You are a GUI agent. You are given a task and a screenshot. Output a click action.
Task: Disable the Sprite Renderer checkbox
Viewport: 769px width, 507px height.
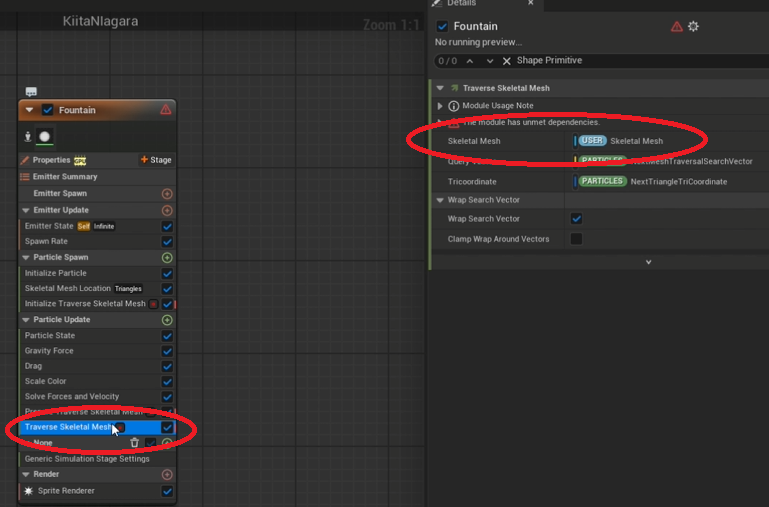click(167, 491)
